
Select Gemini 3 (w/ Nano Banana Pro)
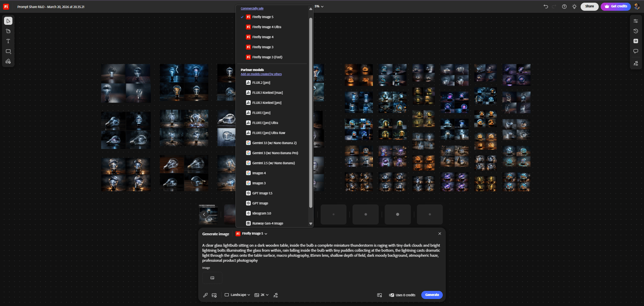click(x=275, y=153)
